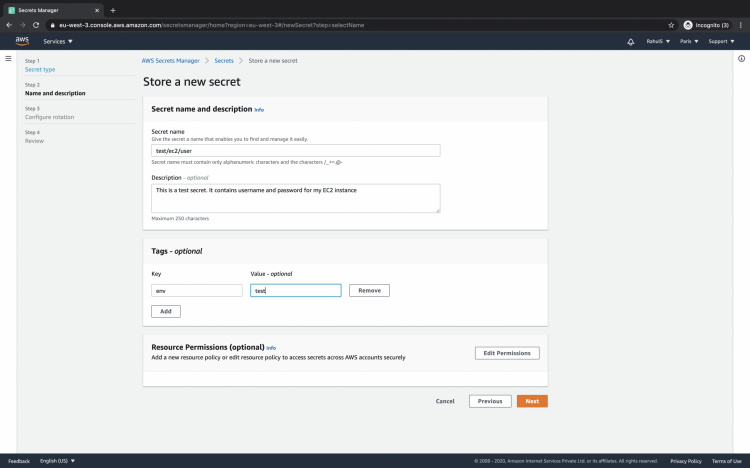Go to Step 1 Secret type
Screen dimensions: 750x468
(40, 70)
